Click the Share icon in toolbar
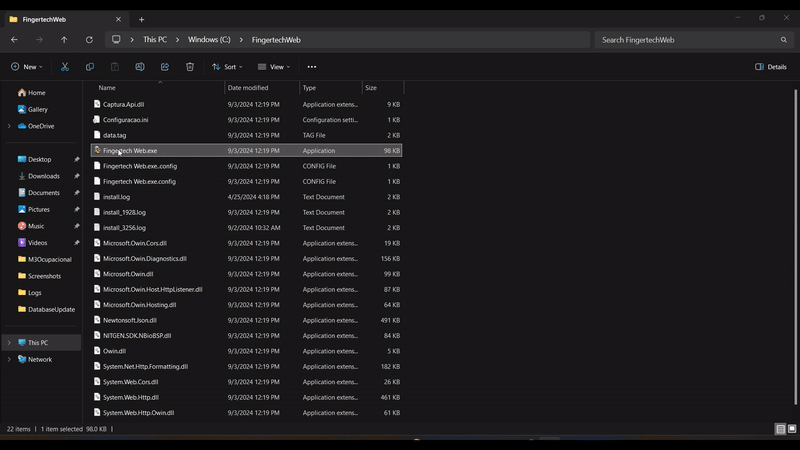The image size is (800, 450). point(165,67)
